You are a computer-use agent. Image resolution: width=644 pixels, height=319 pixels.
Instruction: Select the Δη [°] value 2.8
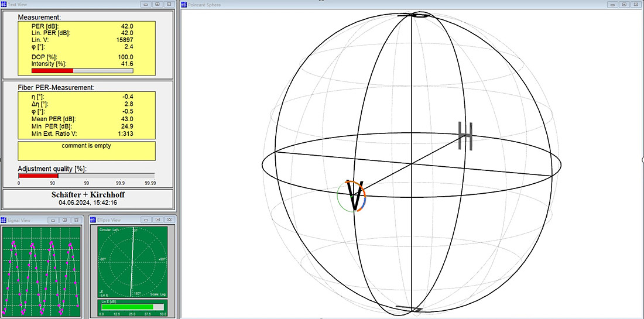tap(129, 104)
